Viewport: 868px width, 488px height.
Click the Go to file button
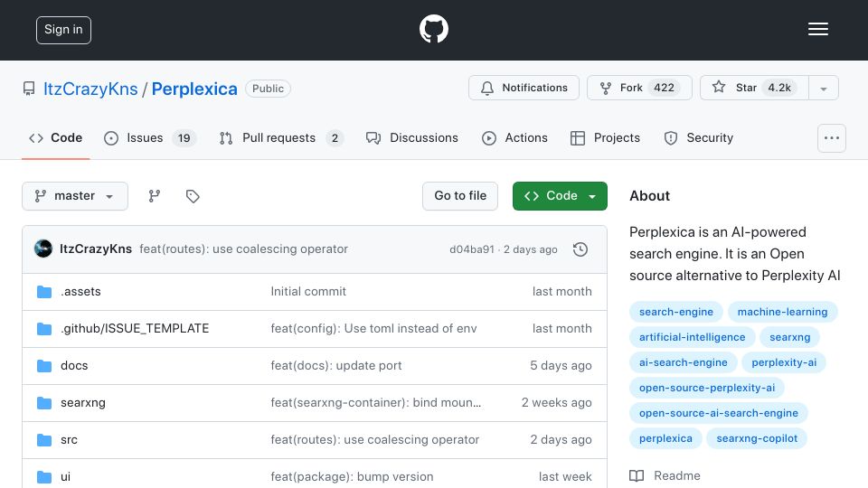pos(460,196)
